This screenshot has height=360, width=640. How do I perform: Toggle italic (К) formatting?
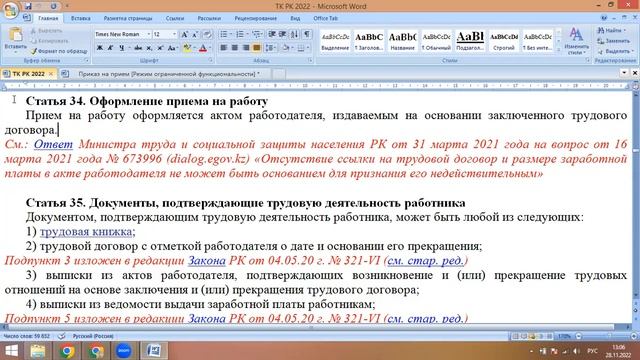110,48
